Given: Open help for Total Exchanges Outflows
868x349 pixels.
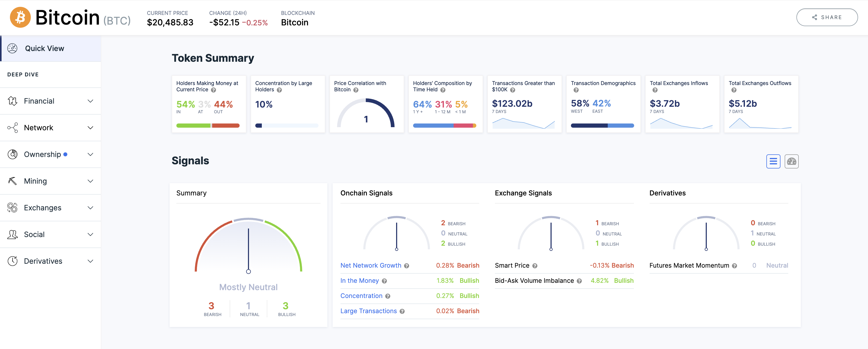Looking at the screenshot, I should click(x=733, y=90).
